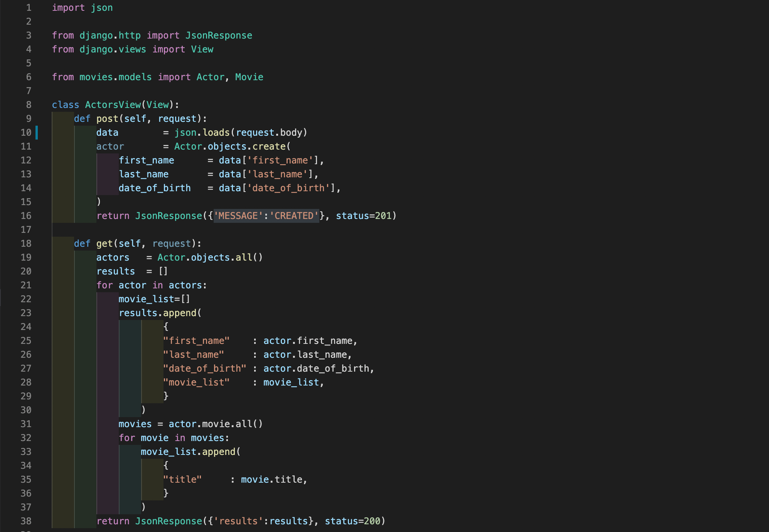Click line number 38 in the gutter

[x=26, y=521]
